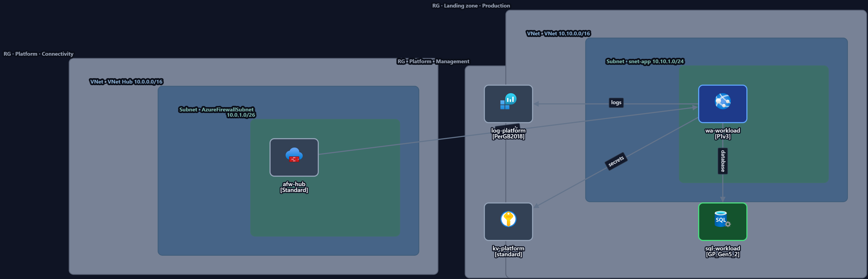Click 'RG · Platform · Connectivity' group title
This screenshot has height=279, width=868.
point(38,54)
